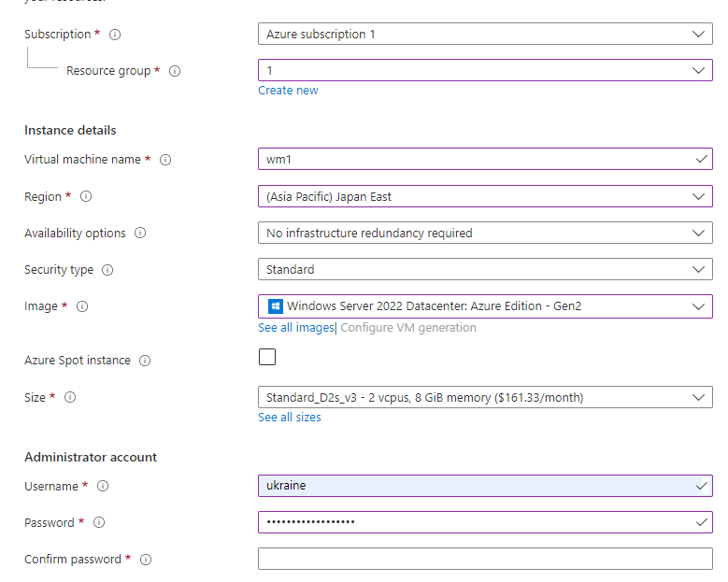Open the Subscription dropdown
Screen dimensions: 728x582
(485, 34)
